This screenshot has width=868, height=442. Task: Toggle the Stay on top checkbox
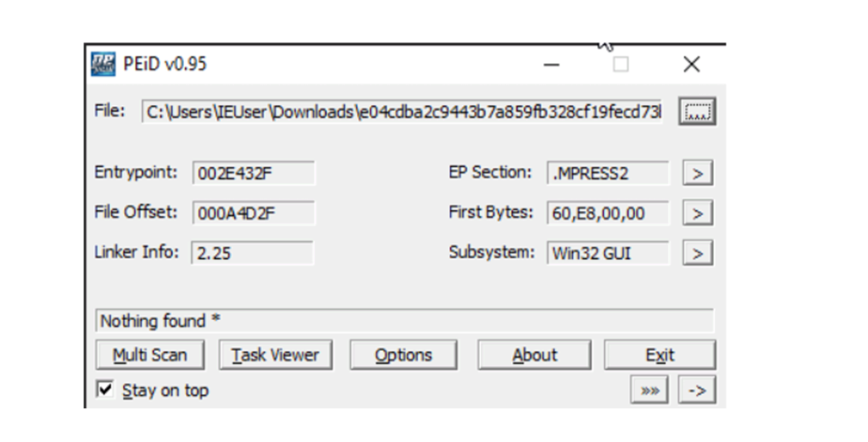[x=106, y=390]
